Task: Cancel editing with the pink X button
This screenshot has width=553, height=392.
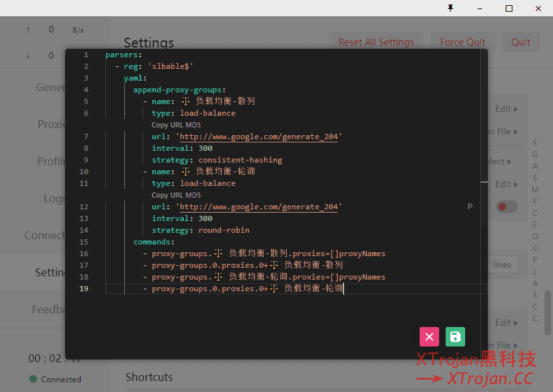Action: pos(429,336)
